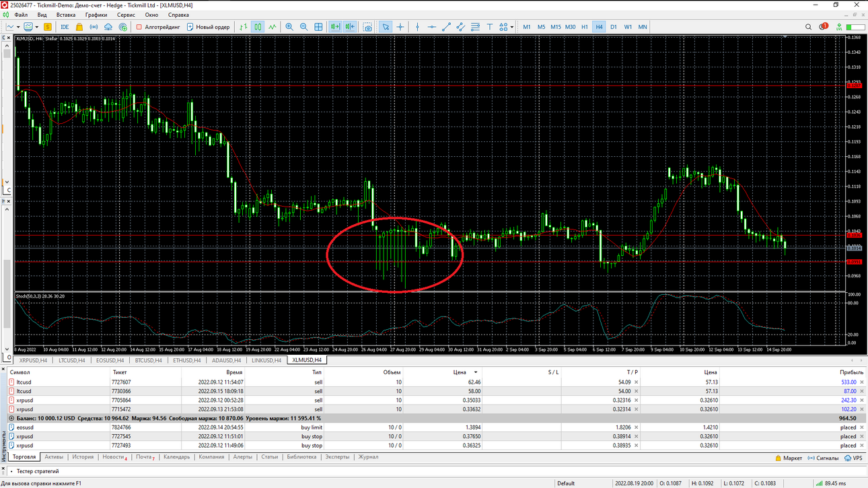
Task: Zoom in the chart
Action: (x=289, y=27)
